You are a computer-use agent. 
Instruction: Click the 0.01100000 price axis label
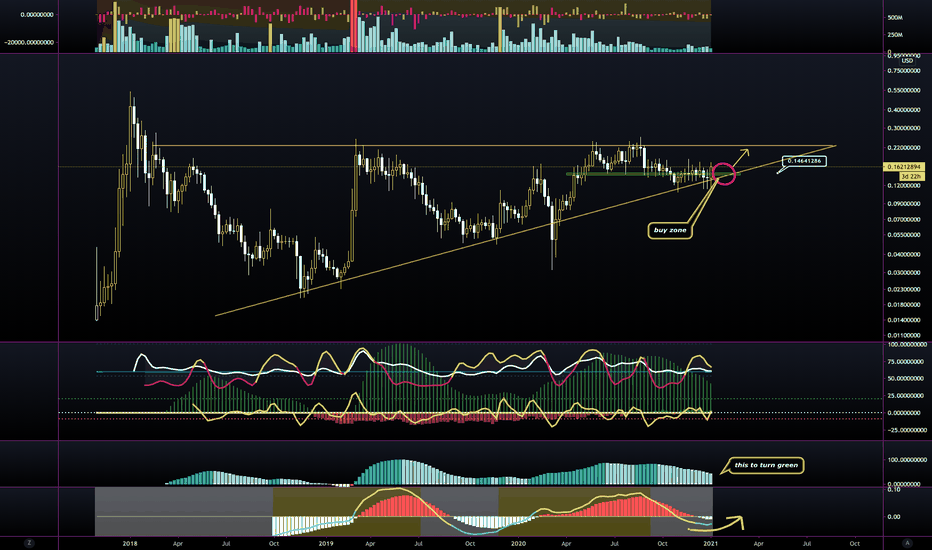coord(903,336)
